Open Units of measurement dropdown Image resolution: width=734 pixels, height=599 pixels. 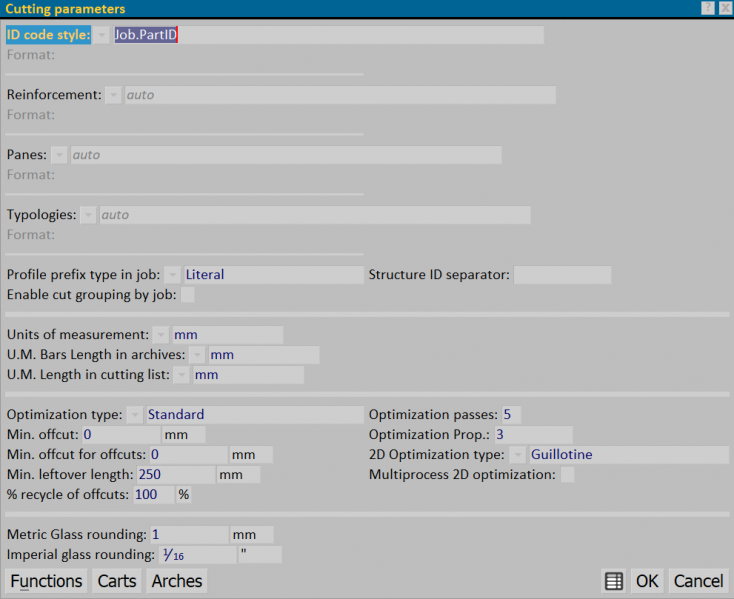(x=161, y=335)
